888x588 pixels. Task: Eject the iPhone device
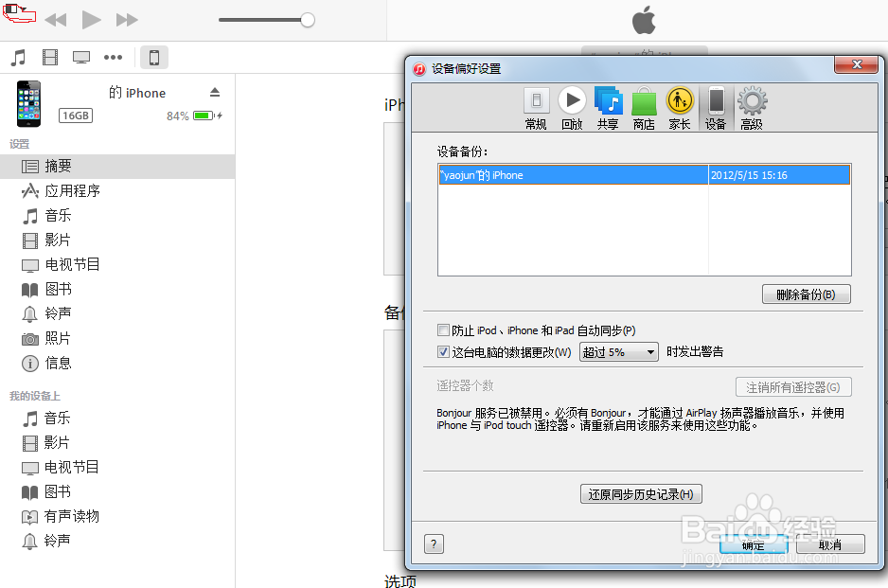click(x=215, y=93)
